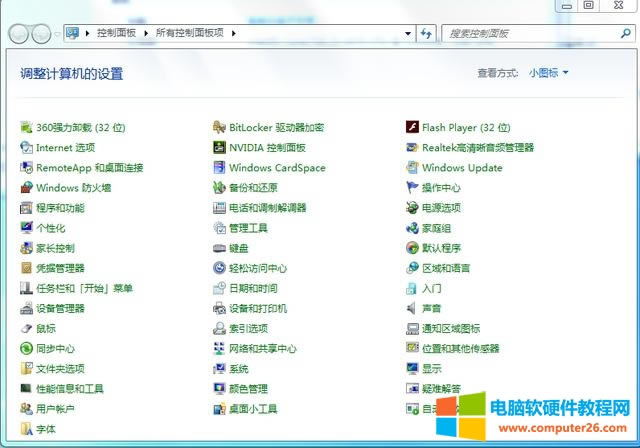Click the search magnifier icon
Viewport: 640px width, 448px height.
625,33
